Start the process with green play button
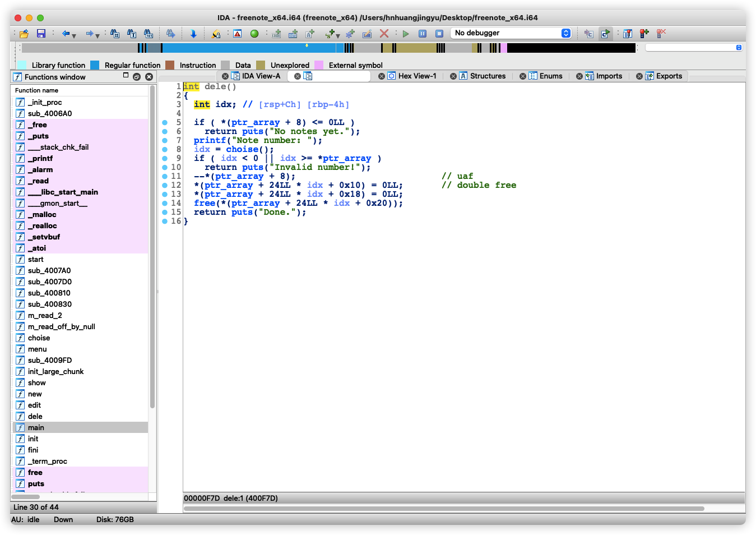 406,34
